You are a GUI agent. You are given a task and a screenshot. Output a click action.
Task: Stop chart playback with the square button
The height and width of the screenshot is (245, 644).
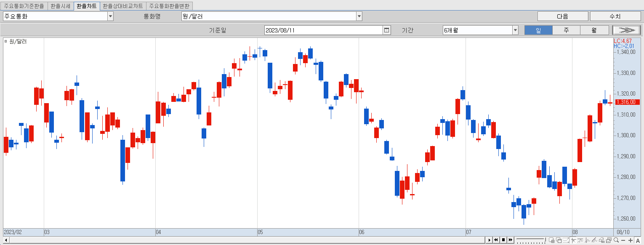503,240
